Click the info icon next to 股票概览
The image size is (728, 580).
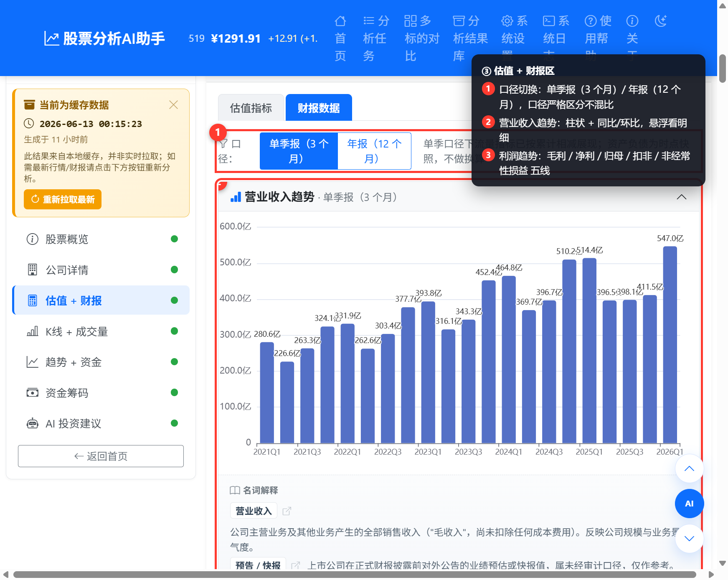33,239
